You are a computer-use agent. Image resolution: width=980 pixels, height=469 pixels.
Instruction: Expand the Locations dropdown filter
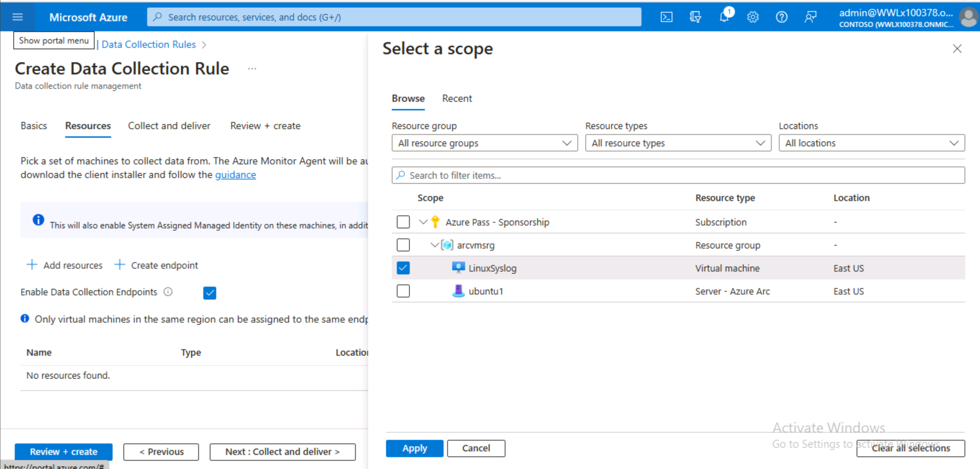coord(870,143)
